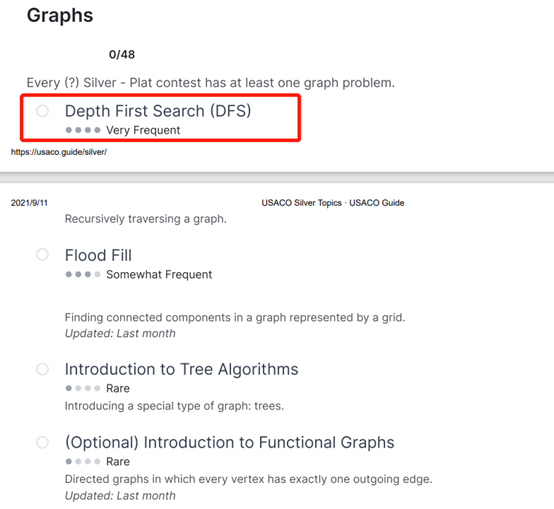Click the Very Frequent frequency dots
This screenshot has height=509, width=554.
(83, 130)
